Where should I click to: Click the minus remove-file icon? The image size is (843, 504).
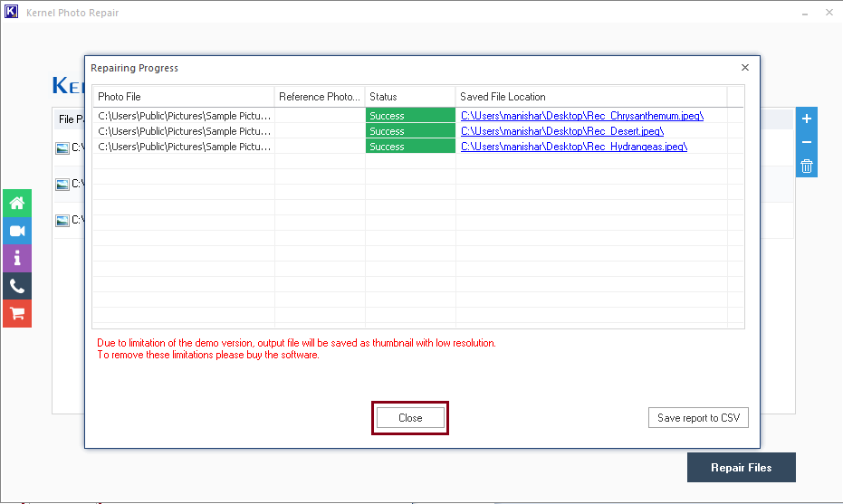click(807, 142)
